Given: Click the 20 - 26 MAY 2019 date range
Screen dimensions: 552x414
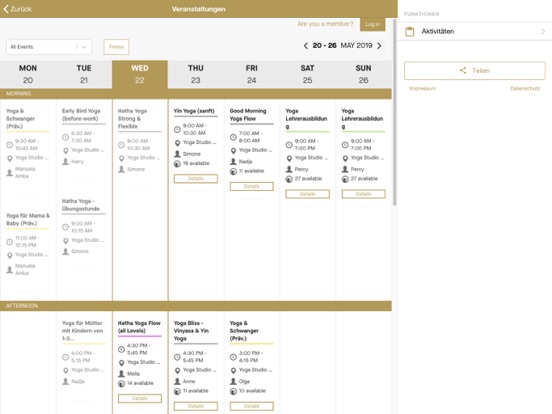Looking at the screenshot, I should click(342, 46).
